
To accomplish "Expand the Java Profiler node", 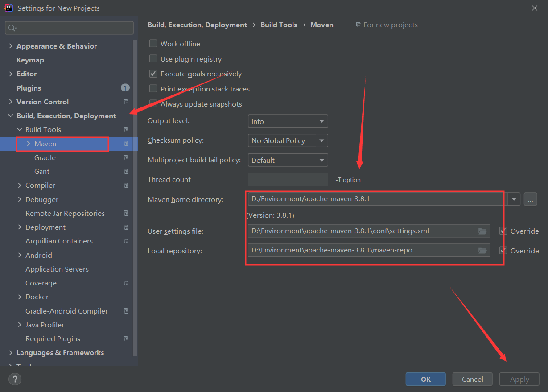I will tap(20, 325).
